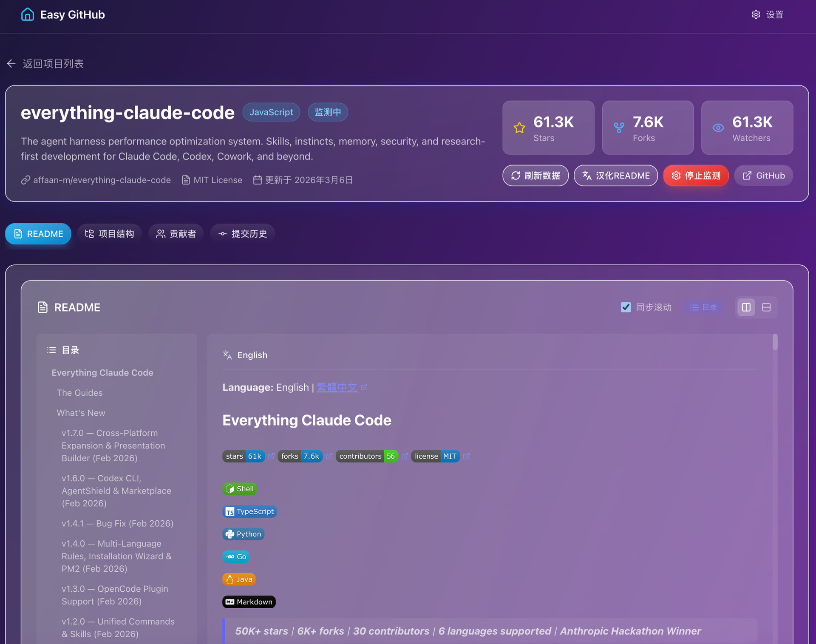The image size is (816, 644).
Task: Click the Easy GitHub home icon
Action: [x=28, y=14]
